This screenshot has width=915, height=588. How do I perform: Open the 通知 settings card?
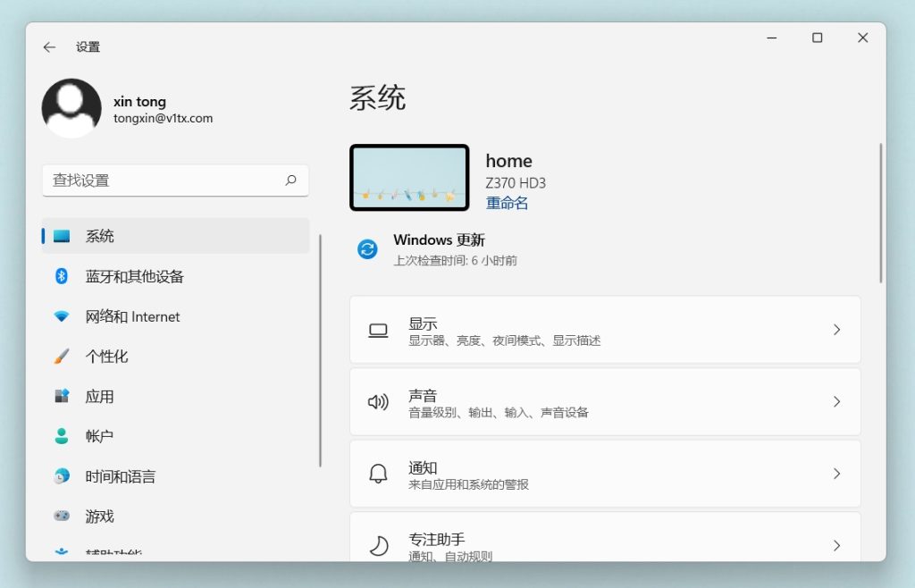605,473
